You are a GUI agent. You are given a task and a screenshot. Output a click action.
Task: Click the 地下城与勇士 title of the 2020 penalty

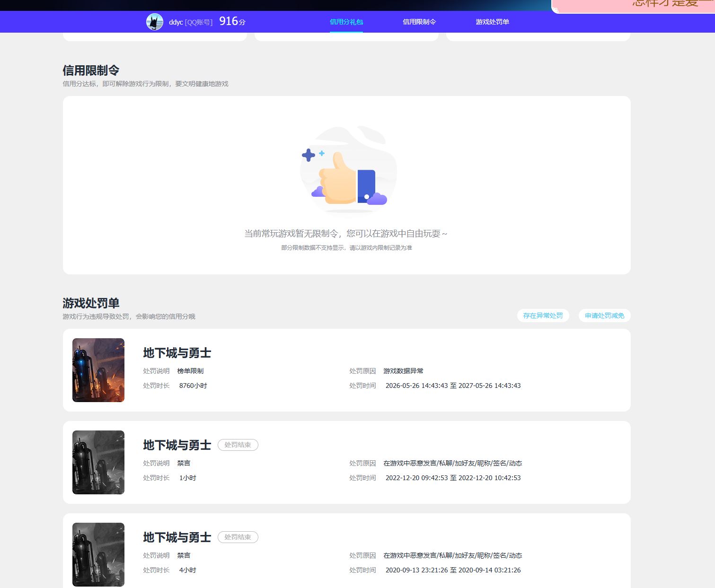(177, 537)
